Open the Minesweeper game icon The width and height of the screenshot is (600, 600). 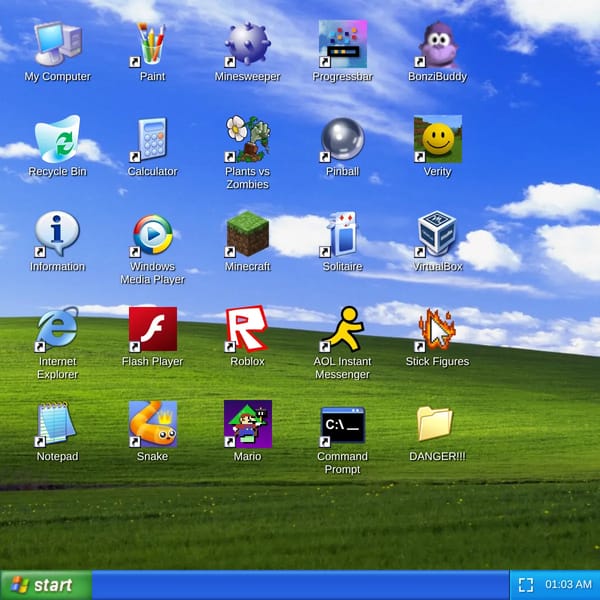coord(248,44)
